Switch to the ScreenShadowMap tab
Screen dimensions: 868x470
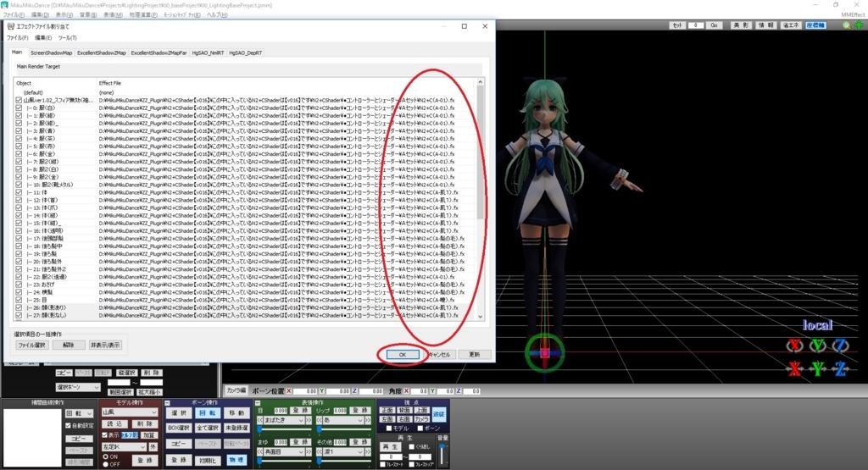pyautogui.click(x=51, y=53)
